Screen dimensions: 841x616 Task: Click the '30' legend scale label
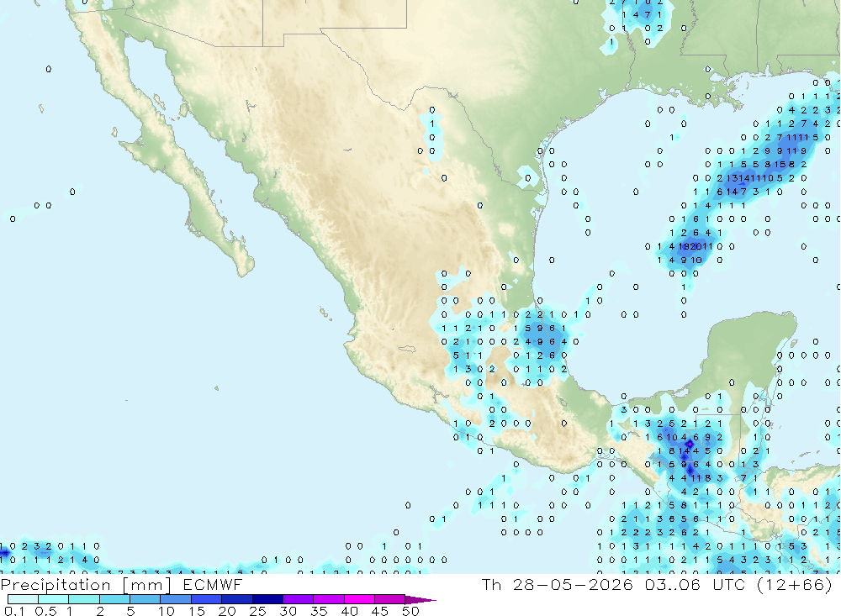tap(288, 611)
